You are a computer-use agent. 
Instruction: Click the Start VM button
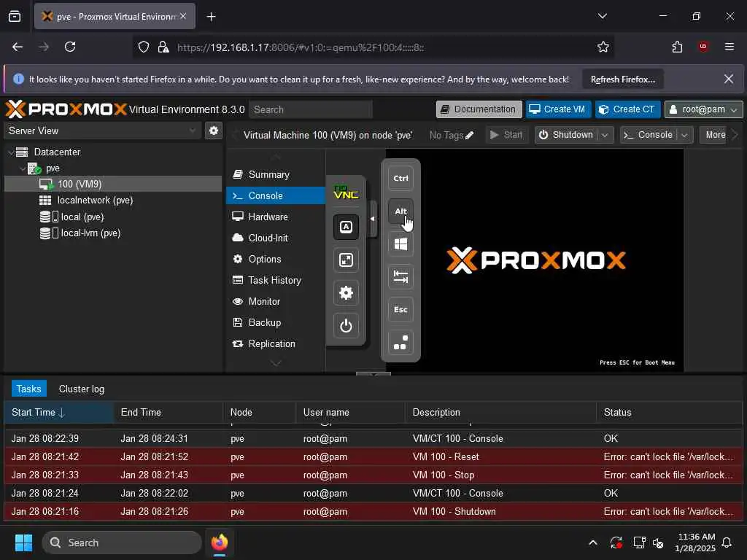point(506,135)
